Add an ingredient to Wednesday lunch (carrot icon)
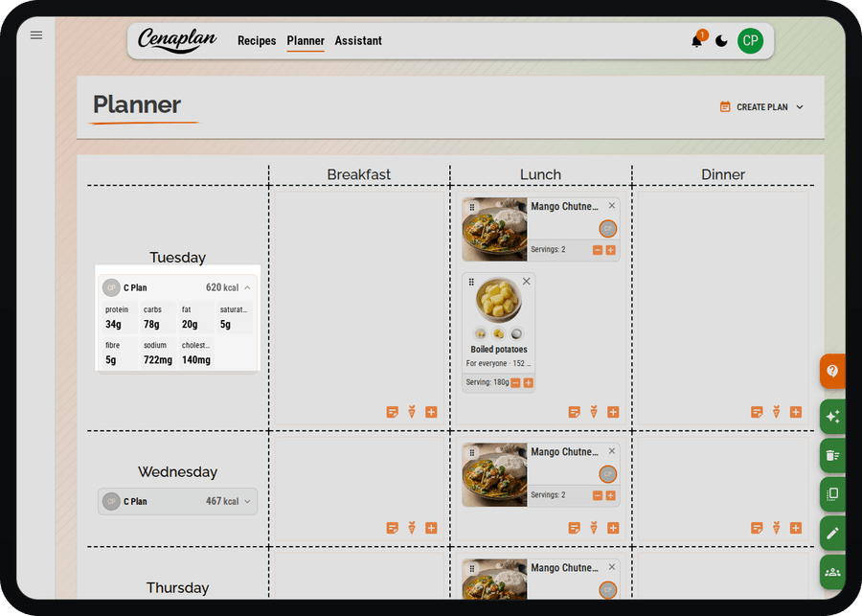This screenshot has width=862, height=616. 594,528
